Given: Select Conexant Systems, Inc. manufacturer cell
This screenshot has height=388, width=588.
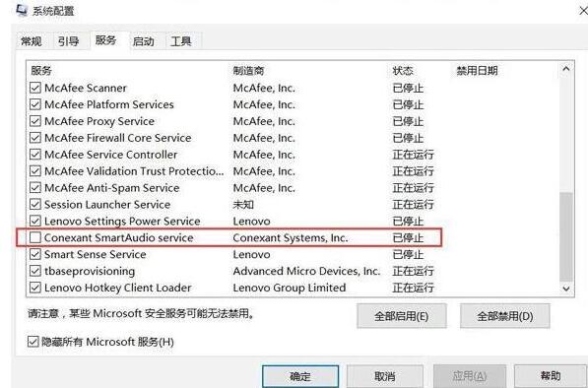Looking at the screenshot, I should pyautogui.click(x=291, y=237).
